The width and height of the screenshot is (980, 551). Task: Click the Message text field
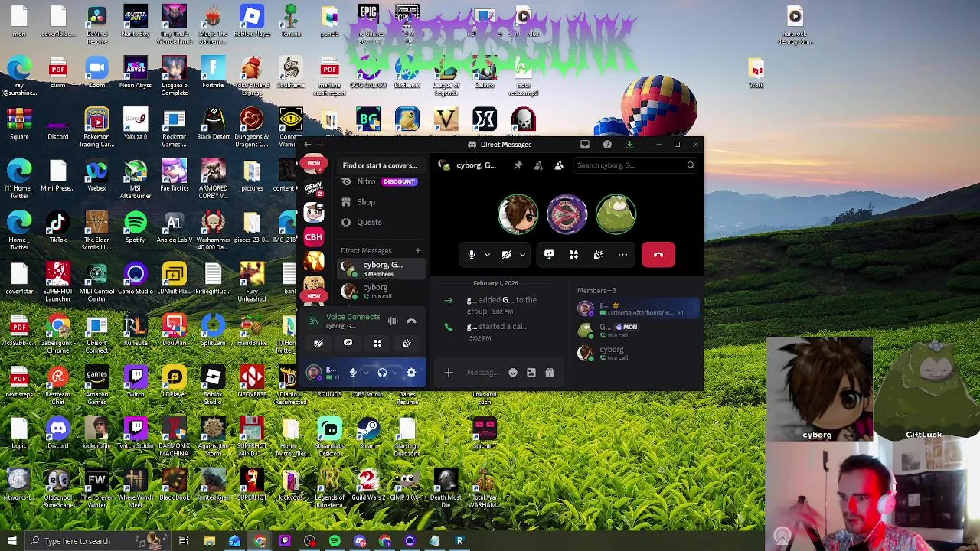click(x=482, y=373)
